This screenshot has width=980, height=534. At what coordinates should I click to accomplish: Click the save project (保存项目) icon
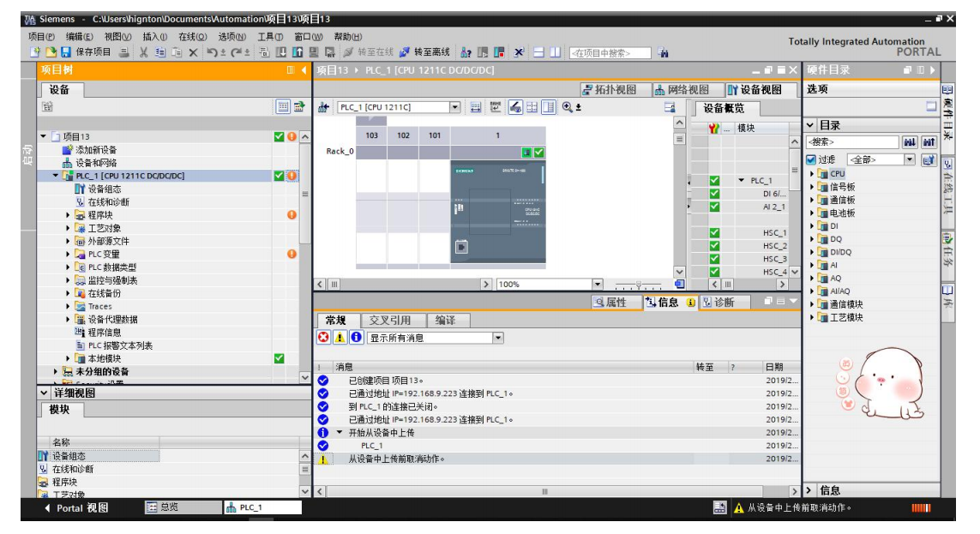coord(66,52)
